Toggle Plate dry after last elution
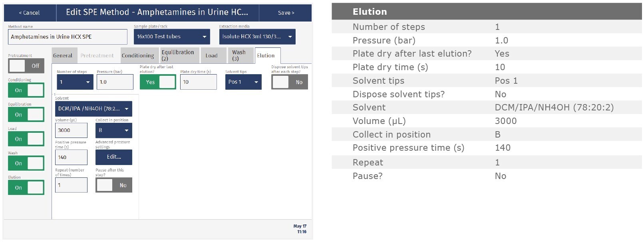Viewport: 644px width, 242px height. (158, 82)
